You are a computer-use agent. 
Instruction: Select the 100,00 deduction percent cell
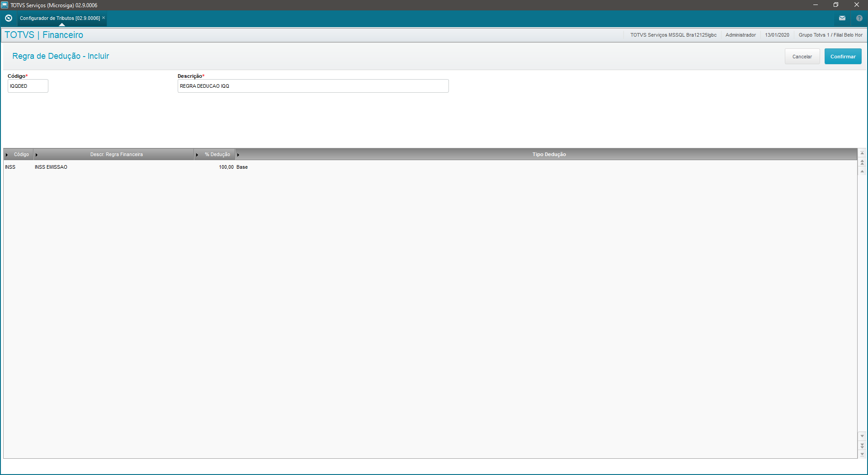[x=215, y=167]
